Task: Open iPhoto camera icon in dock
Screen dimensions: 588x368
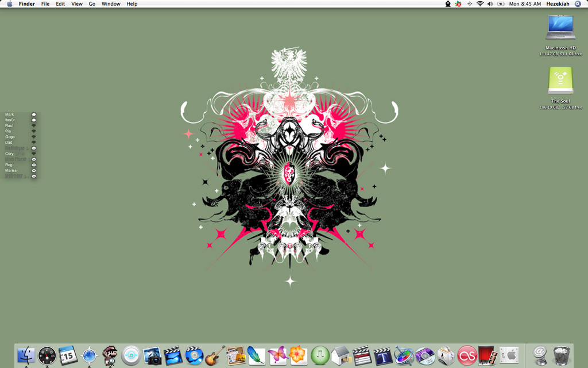Action: coord(152,355)
